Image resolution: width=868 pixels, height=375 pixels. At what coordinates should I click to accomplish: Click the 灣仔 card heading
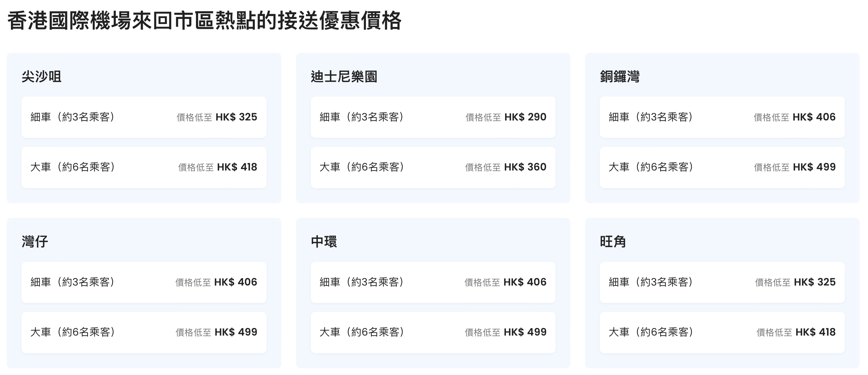(x=35, y=242)
